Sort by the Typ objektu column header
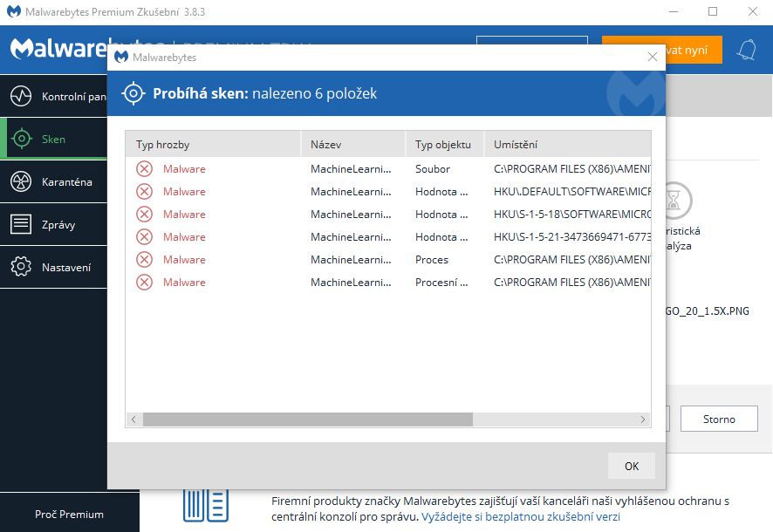Image resolution: width=773 pixels, height=532 pixels. 445,144
